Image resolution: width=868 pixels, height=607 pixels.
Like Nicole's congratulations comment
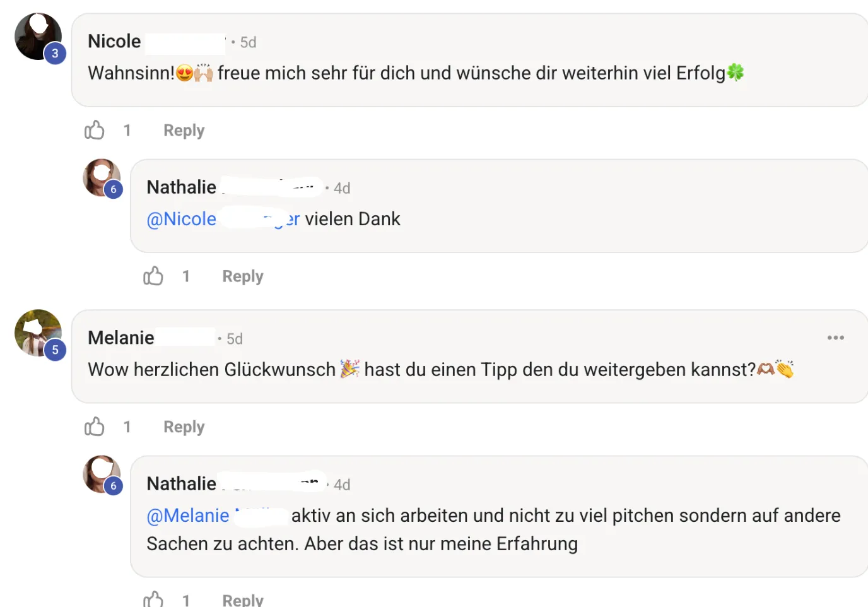pos(94,130)
